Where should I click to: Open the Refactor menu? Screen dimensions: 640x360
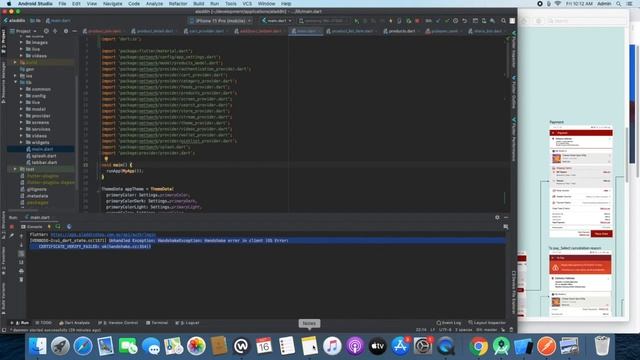click(178, 4)
